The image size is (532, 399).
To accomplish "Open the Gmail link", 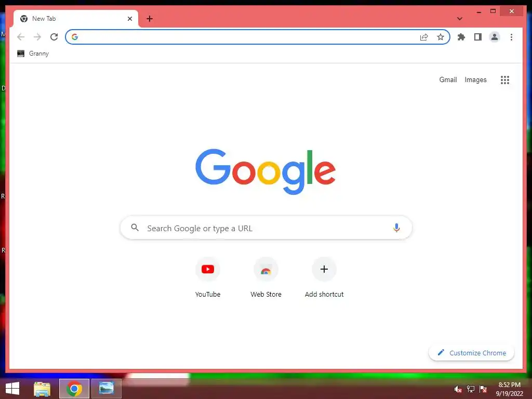I will 448,79.
